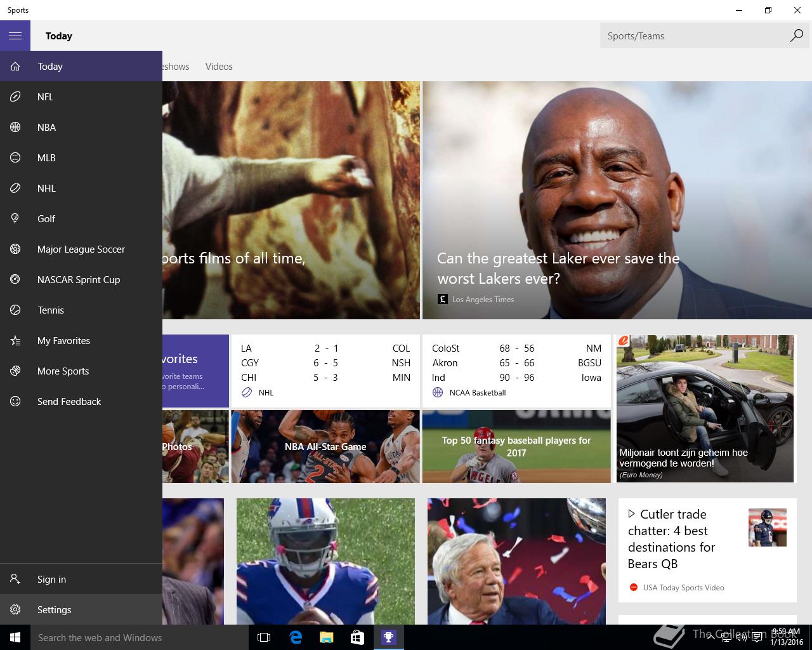Open Windows Store from taskbar

(x=357, y=637)
